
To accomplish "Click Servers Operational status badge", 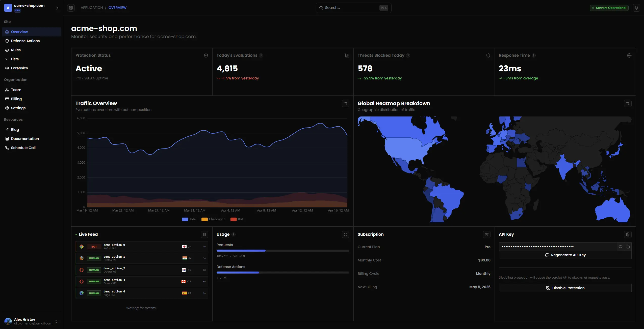I will click(609, 8).
